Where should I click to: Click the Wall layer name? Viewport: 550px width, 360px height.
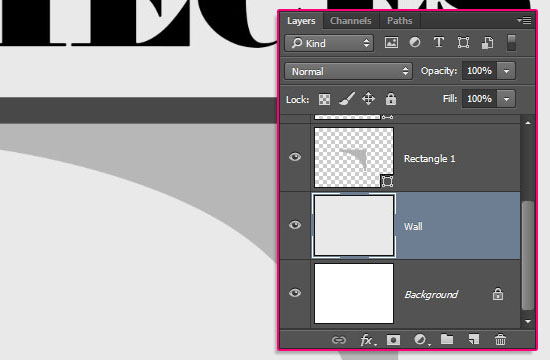click(413, 226)
